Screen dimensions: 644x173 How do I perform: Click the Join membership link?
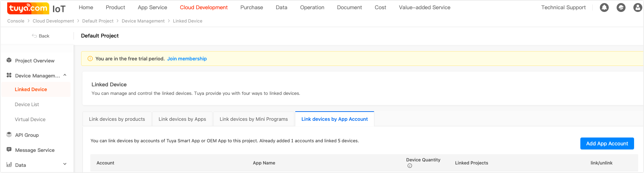point(187,59)
